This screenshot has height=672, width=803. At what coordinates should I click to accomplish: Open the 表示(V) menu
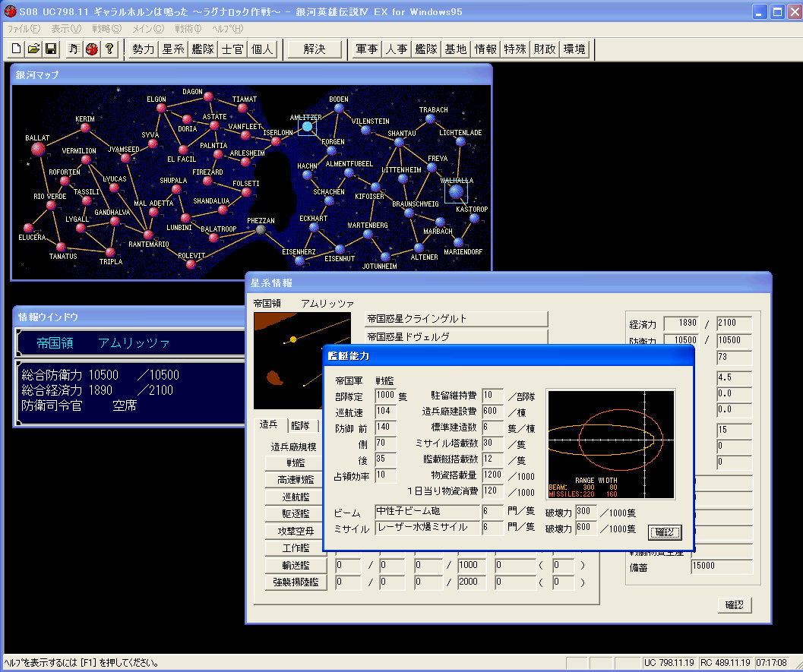click(66, 29)
